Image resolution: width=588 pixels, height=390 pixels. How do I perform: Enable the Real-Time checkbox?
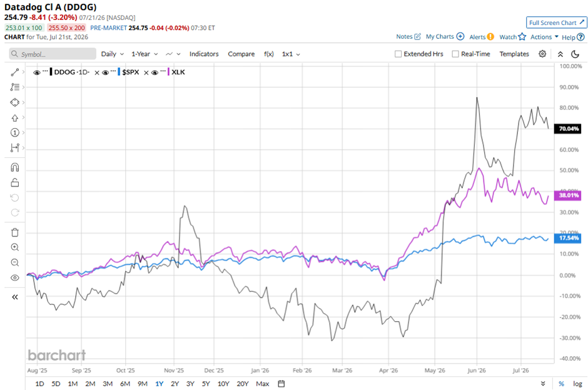(455, 54)
